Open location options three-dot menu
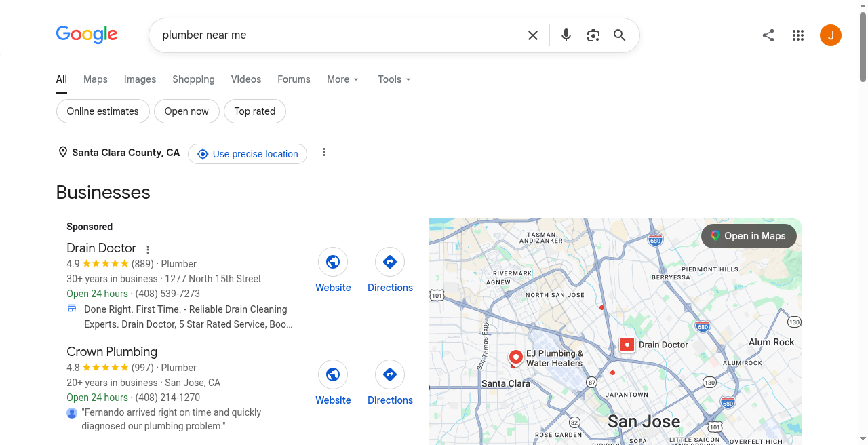Screen dimensions: 868x445 [324, 153]
